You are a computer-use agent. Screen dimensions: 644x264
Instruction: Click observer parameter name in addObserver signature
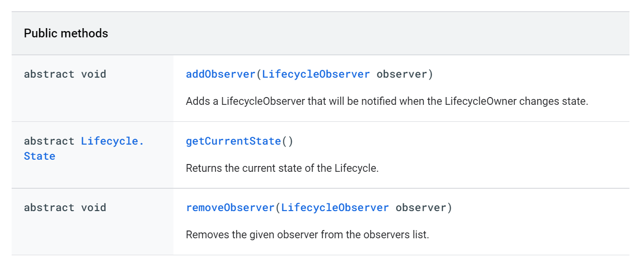402,74
